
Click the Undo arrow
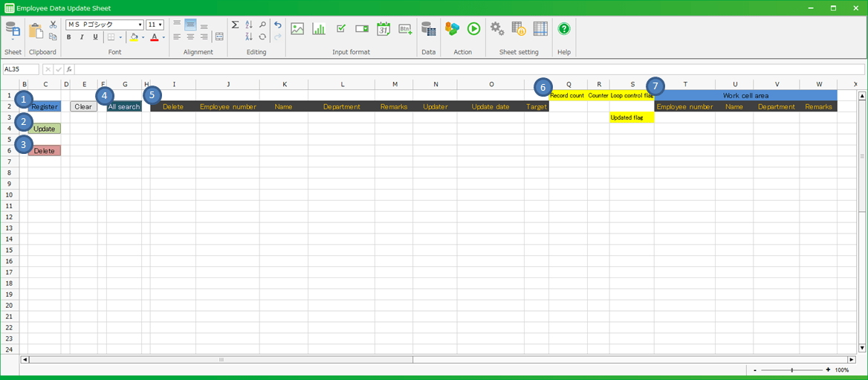[278, 25]
